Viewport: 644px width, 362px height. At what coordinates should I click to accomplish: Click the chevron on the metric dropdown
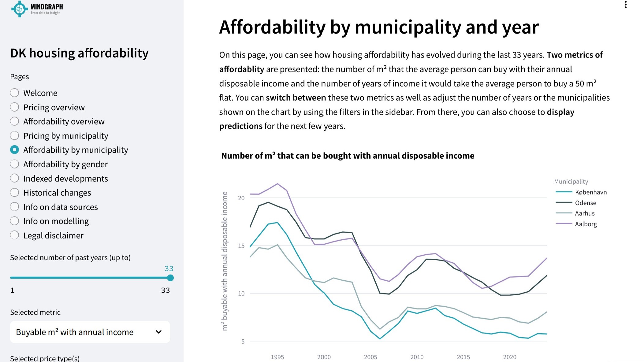(x=158, y=332)
